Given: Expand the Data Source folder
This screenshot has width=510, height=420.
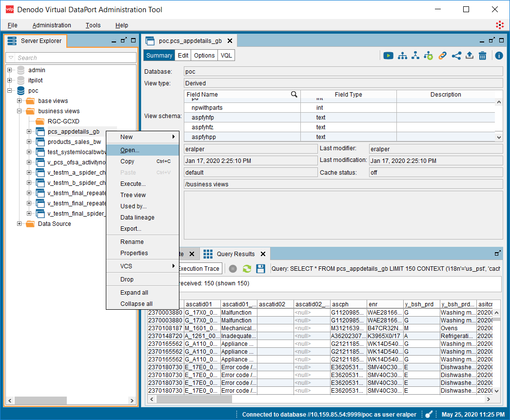Looking at the screenshot, I should (x=19, y=224).
